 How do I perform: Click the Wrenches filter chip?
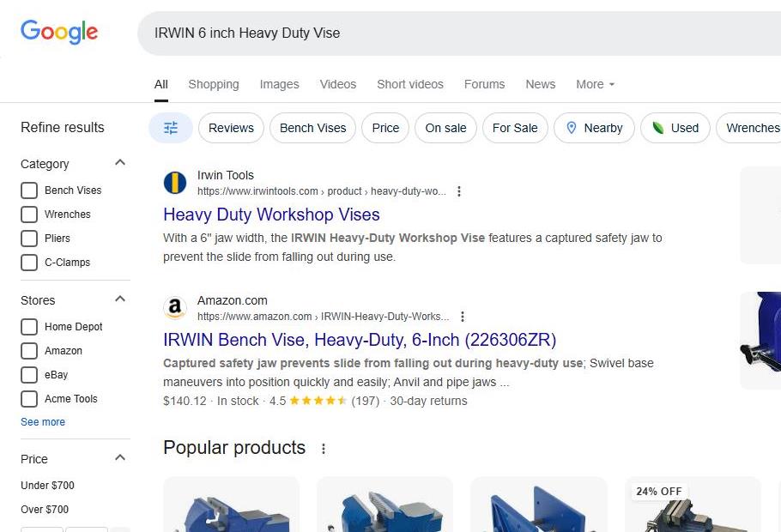click(749, 128)
